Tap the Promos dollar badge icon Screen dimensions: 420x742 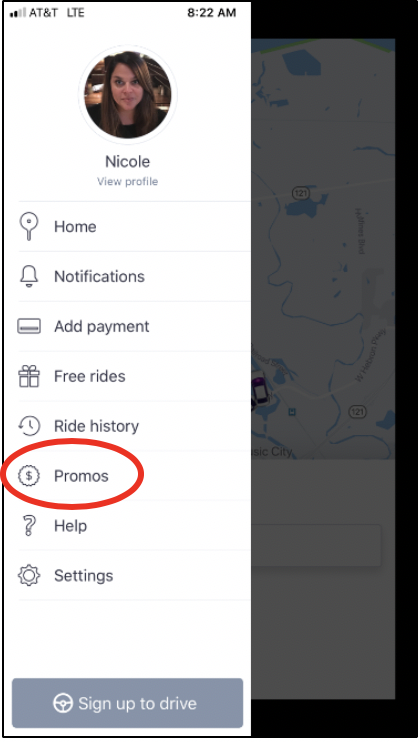pos(29,476)
